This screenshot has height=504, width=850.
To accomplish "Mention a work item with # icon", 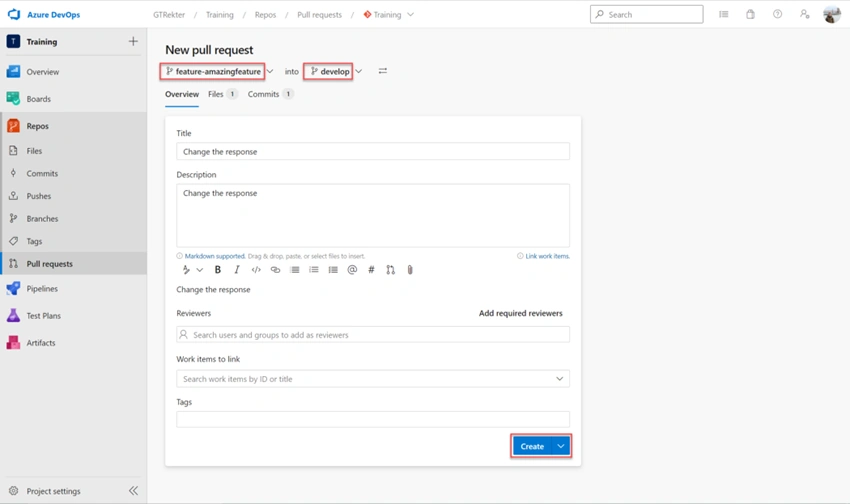I will [371, 270].
